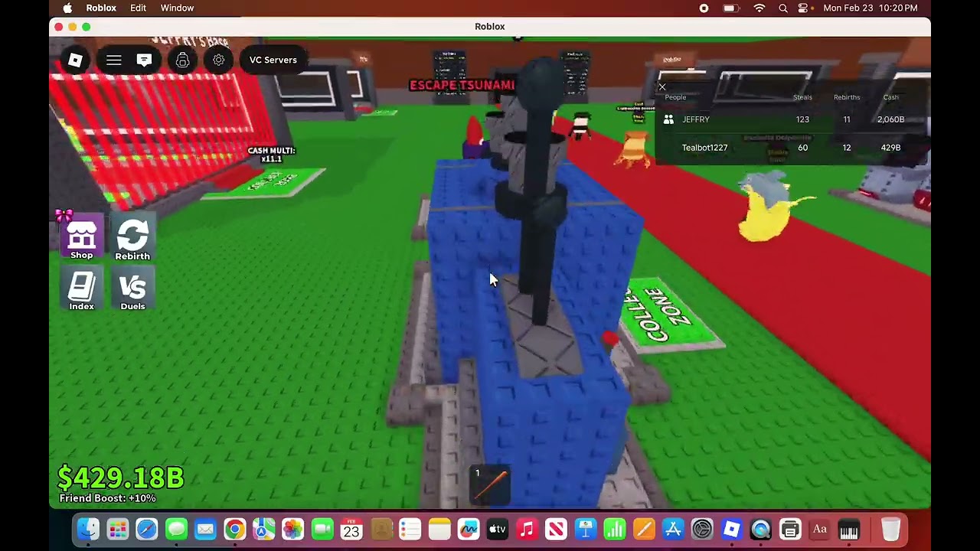Click the lock icon in top bar
Image resolution: width=980 pixels, height=551 pixels.
tap(182, 60)
